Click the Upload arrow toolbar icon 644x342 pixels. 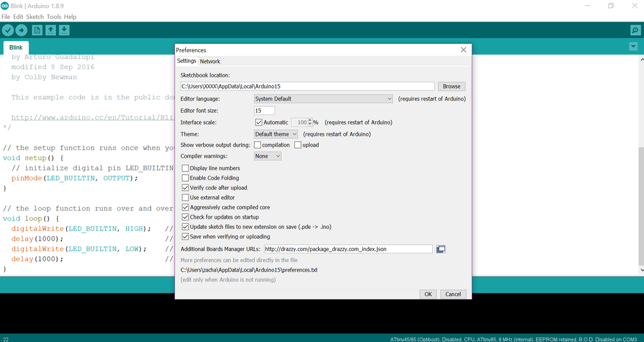21,30
